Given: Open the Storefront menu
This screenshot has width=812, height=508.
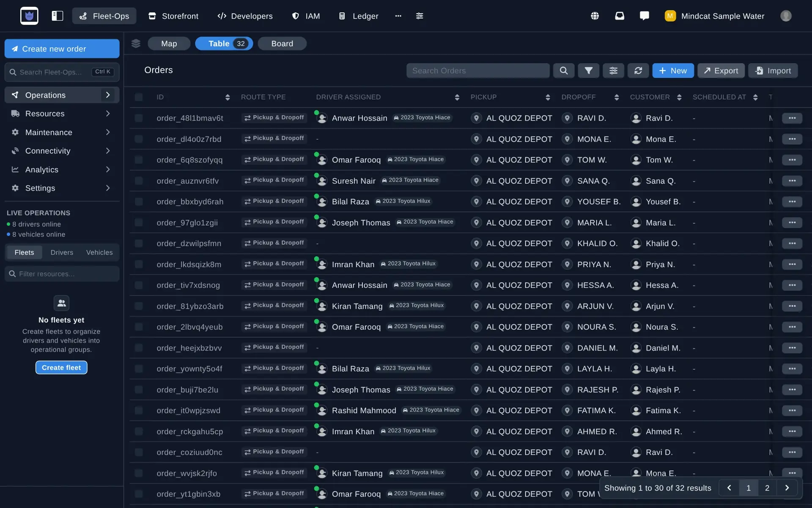Looking at the screenshot, I should pos(173,16).
